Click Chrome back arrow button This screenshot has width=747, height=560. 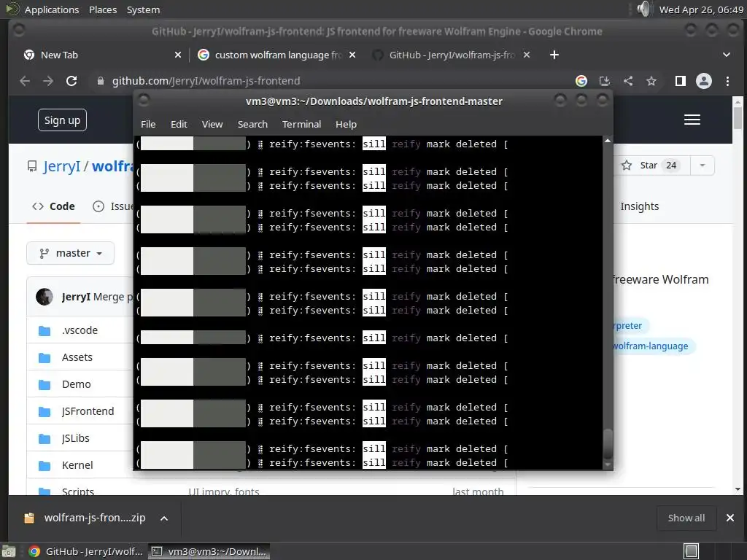[x=25, y=81]
